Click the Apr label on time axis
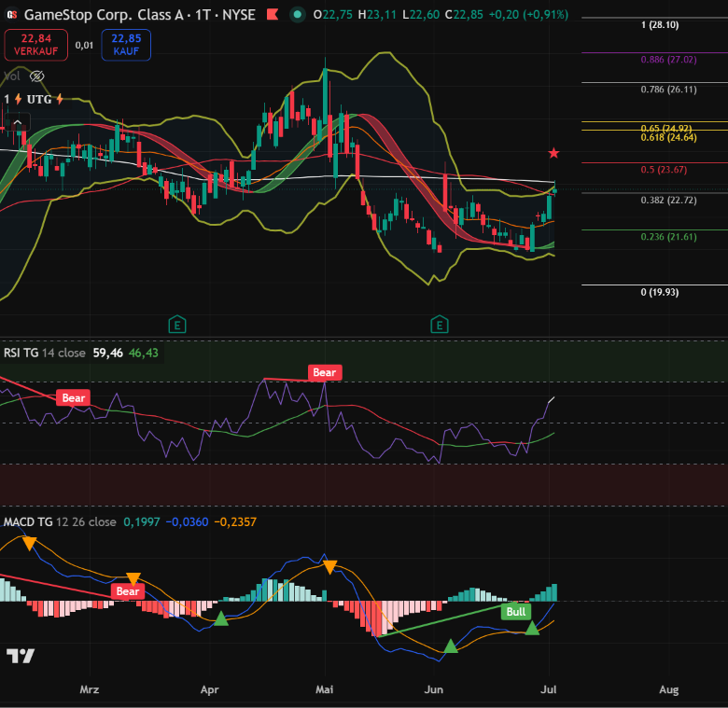 pyautogui.click(x=209, y=690)
